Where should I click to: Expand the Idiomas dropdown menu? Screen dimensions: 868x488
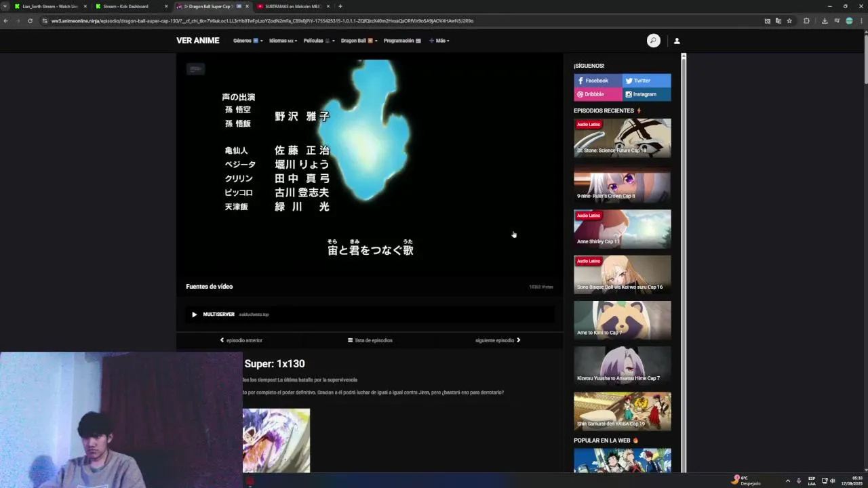(283, 41)
